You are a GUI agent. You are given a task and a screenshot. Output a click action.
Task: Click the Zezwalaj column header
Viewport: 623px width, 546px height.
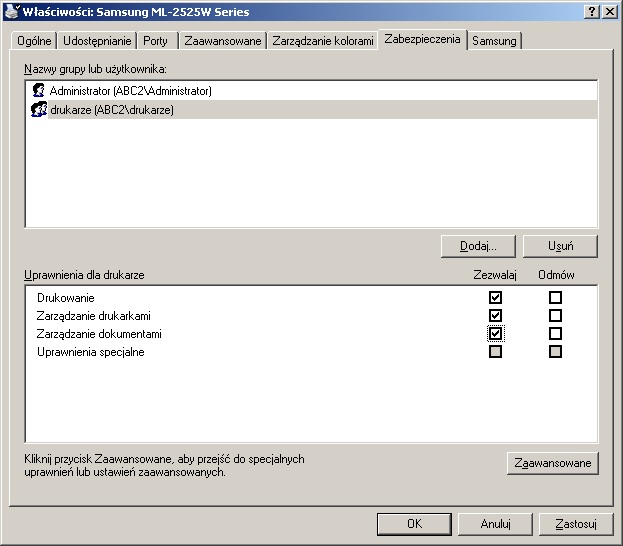tap(495, 275)
